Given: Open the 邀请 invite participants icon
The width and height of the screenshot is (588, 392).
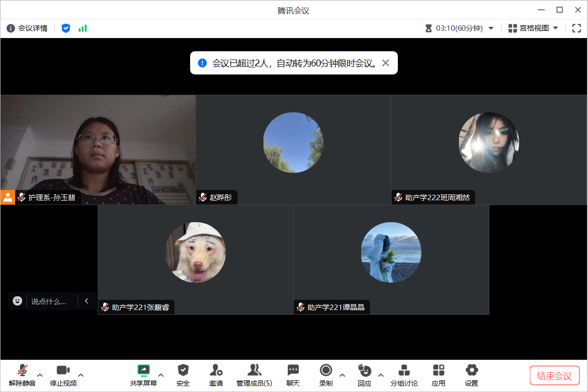Looking at the screenshot, I should point(216,371).
